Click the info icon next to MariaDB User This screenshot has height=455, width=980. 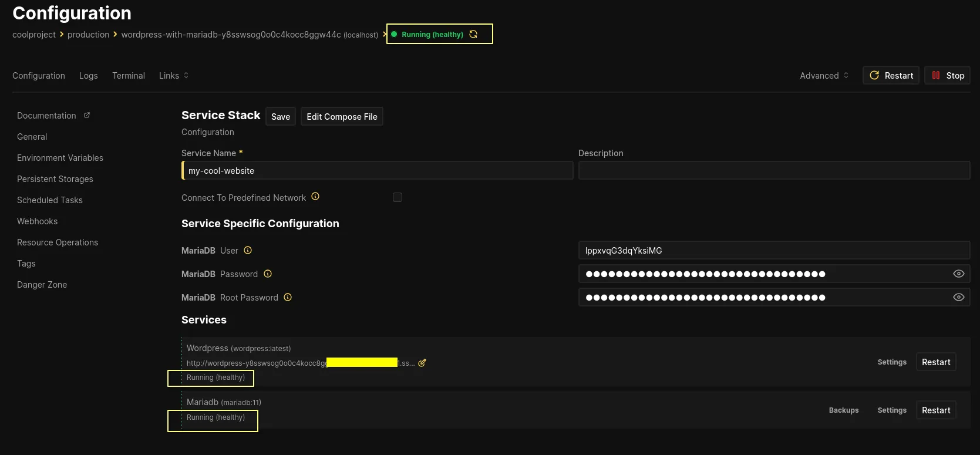248,250
